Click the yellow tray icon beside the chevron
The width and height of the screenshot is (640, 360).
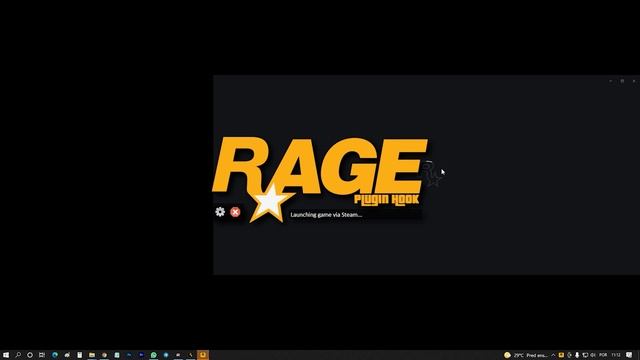point(561,355)
